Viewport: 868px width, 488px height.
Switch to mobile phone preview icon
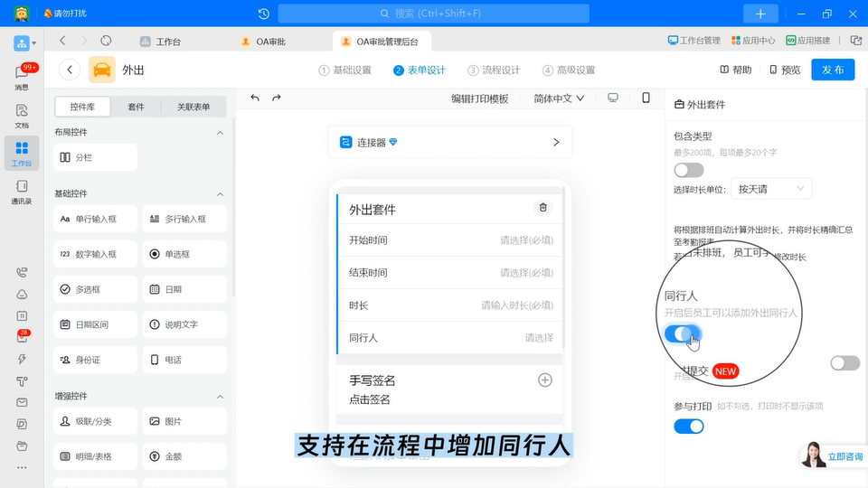(x=646, y=98)
